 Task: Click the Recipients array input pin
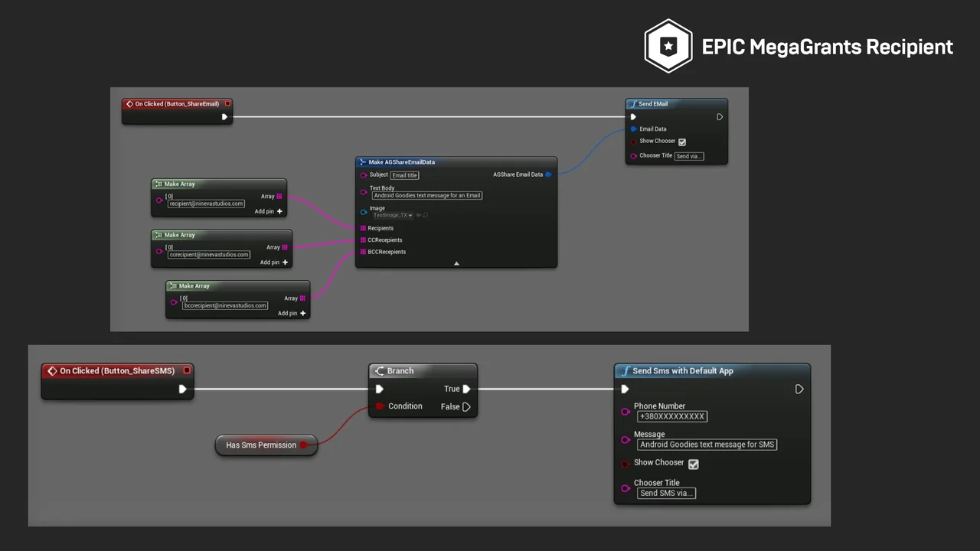(x=363, y=228)
